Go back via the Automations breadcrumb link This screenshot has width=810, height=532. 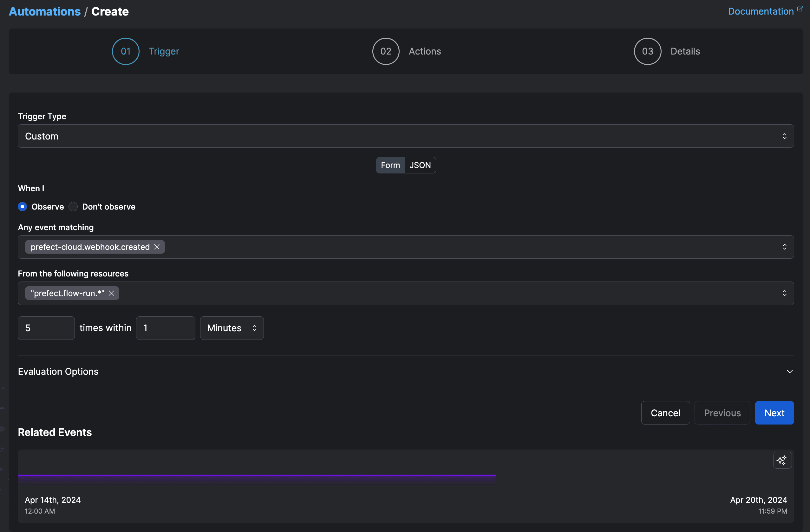tap(45, 11)
